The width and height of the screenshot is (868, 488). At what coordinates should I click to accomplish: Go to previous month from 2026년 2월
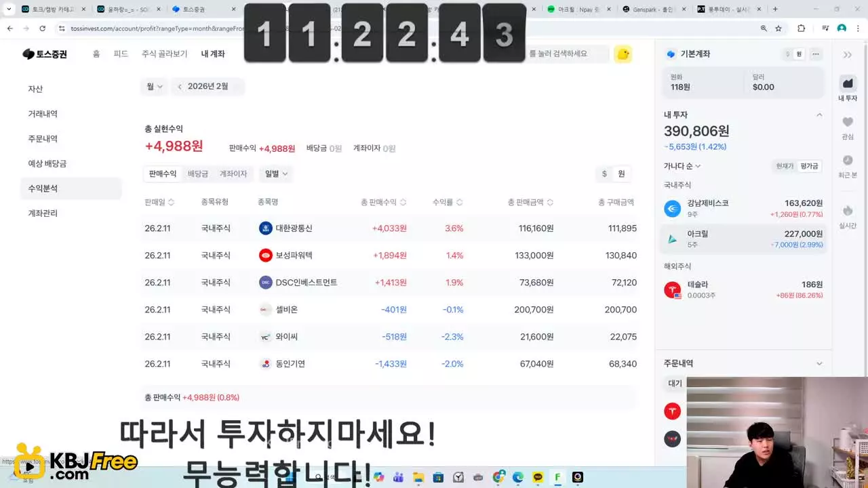[180, 87]
